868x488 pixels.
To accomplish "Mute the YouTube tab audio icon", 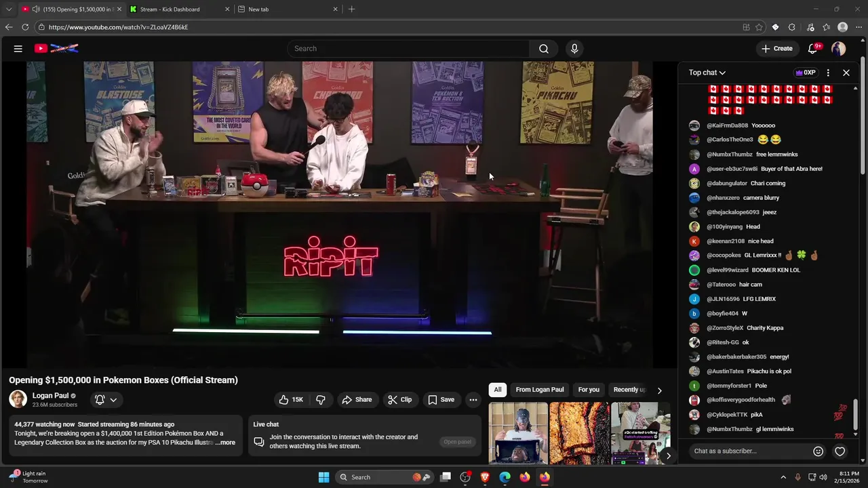I will (36, 9).
